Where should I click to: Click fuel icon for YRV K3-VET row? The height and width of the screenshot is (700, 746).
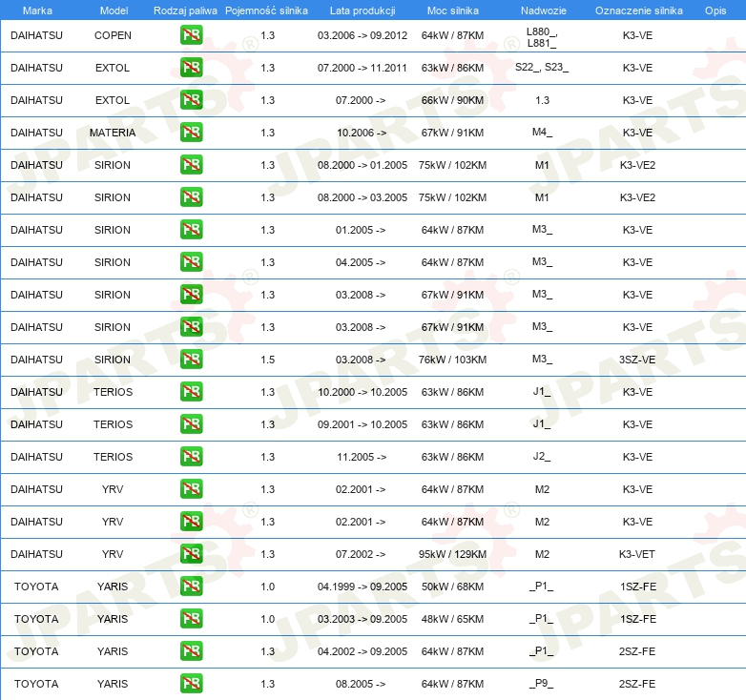pyautogui.click(x=191, y=553)
